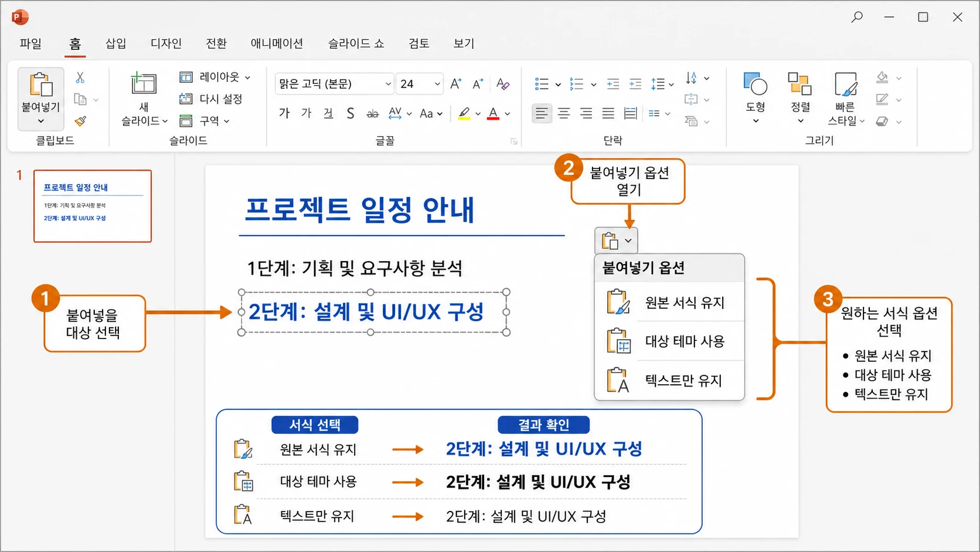Image resolution: width=980 pixels, height=552 pixels.
Task: Center align the text
Action: 564,113
